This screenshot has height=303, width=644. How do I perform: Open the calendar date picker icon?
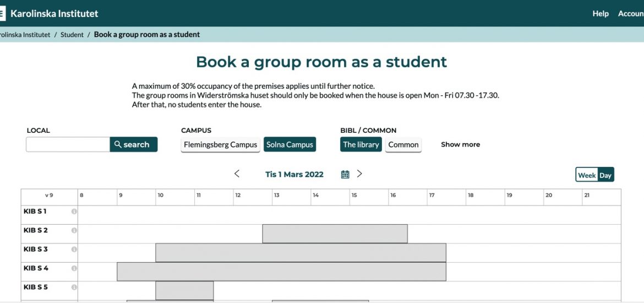345,175
